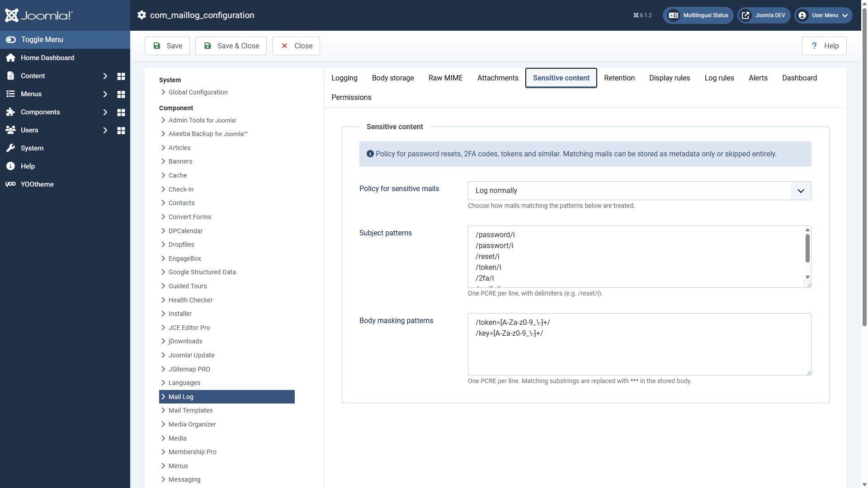This screenshot has height=488, width=868.
Task: Click the Subject patterns scrollbar thumb
Action: [x=807, y=248]
